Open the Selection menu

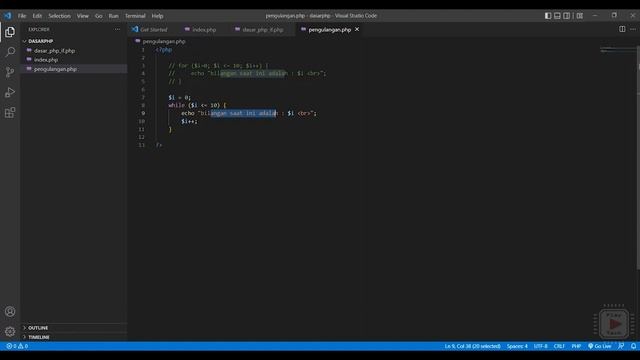click(60, 16)
